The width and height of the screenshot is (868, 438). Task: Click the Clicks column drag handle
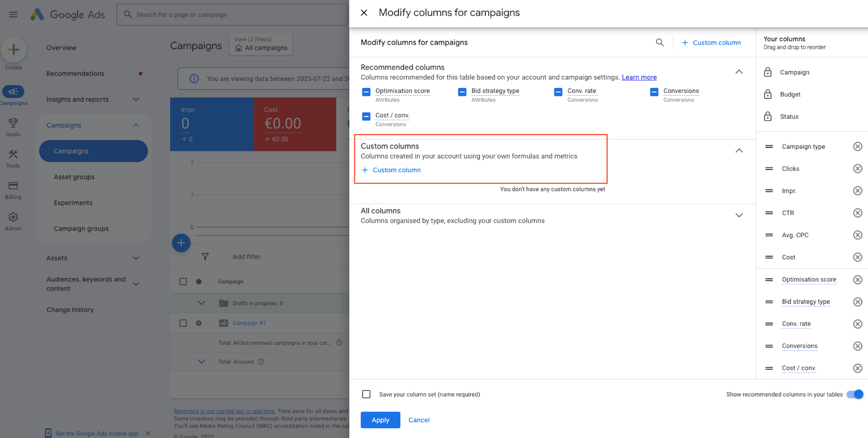click(x=769, y=169)
